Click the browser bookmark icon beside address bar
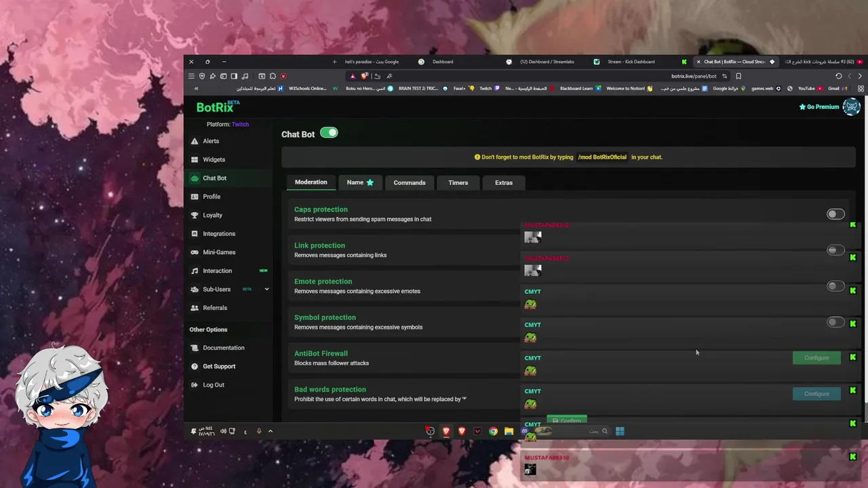 pos(738,76)
